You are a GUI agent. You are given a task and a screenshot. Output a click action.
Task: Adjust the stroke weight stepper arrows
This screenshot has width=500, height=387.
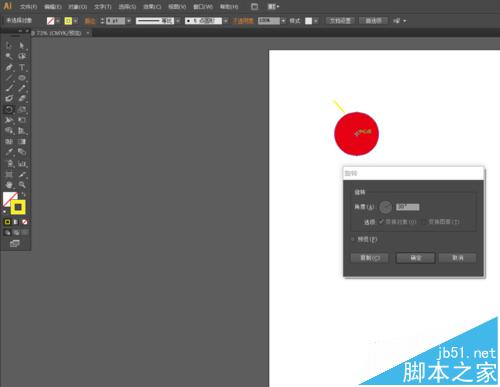point(102,21)
